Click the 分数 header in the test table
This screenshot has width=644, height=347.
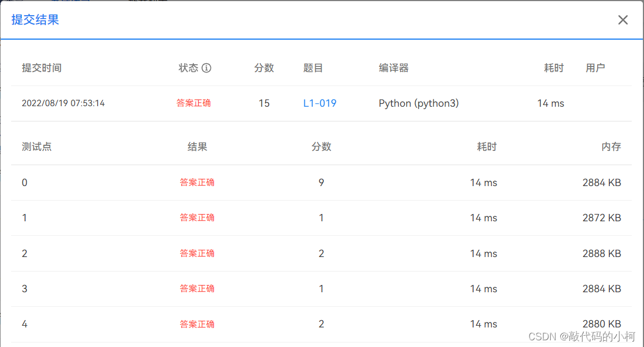[x=321, y=146]
